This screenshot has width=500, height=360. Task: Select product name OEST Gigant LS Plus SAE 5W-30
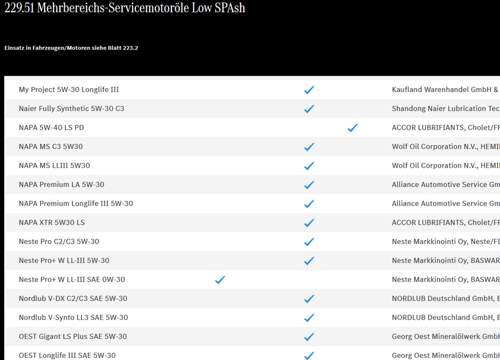73,336
